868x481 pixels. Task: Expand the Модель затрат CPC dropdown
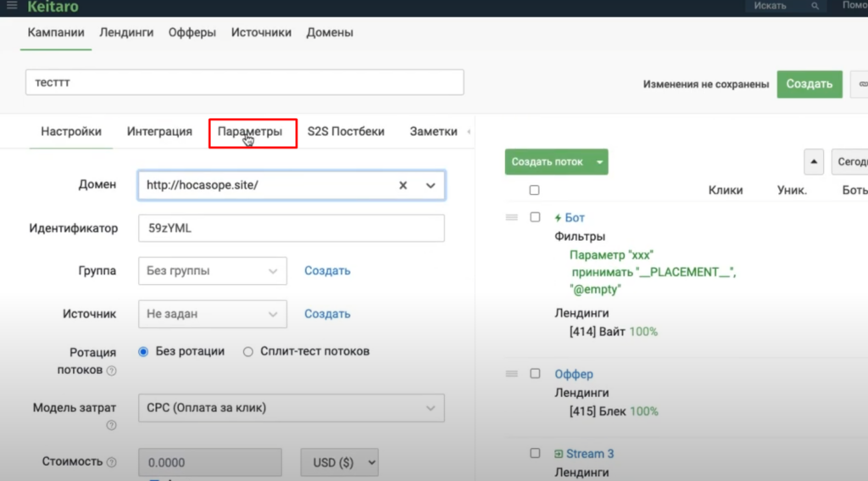tap(290, 408)
